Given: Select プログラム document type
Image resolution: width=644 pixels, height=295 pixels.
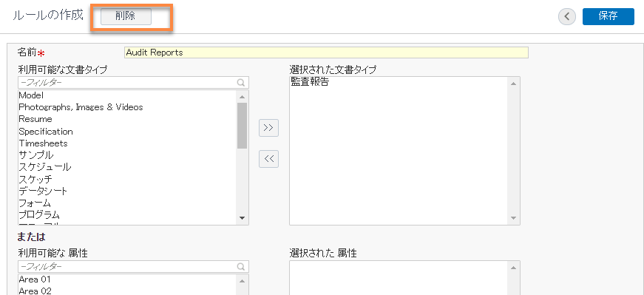Looking at the screenshot, I should pos(127,215).
